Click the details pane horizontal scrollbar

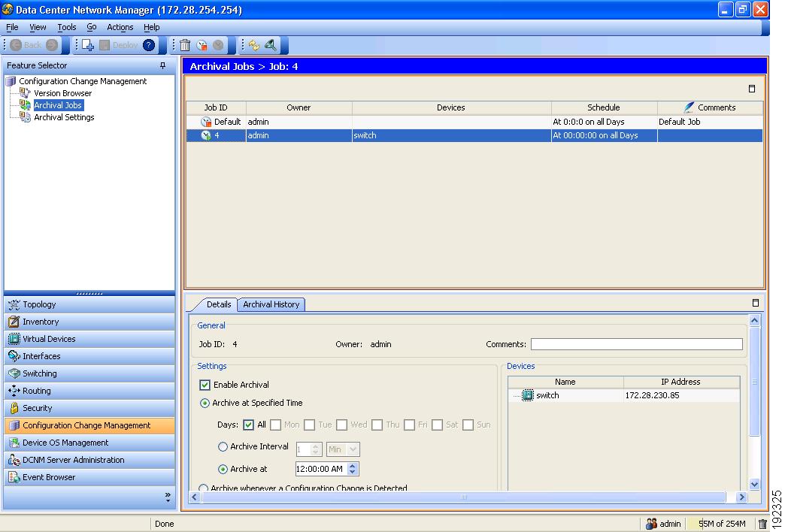pos(462,497)
